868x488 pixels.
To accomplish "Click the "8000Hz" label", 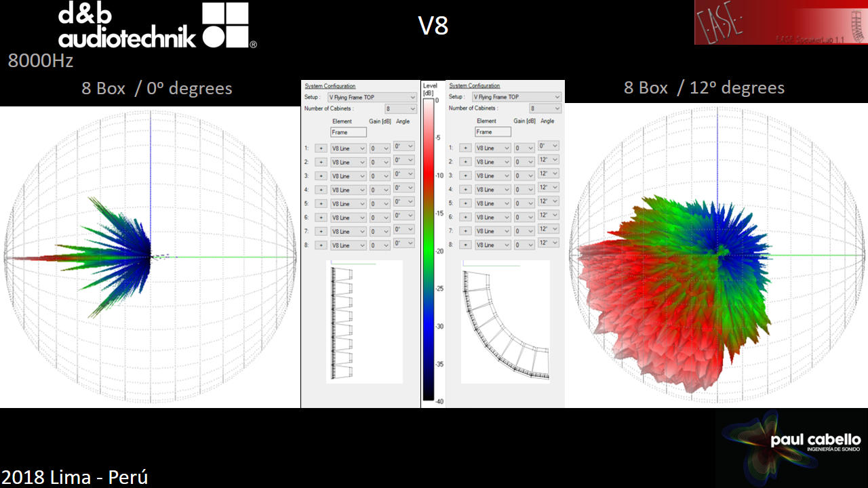I will pos(41,61).
